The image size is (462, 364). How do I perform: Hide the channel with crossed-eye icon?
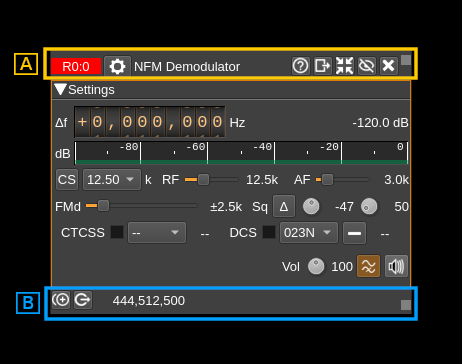pyautogui.click(x=367, y=66)
